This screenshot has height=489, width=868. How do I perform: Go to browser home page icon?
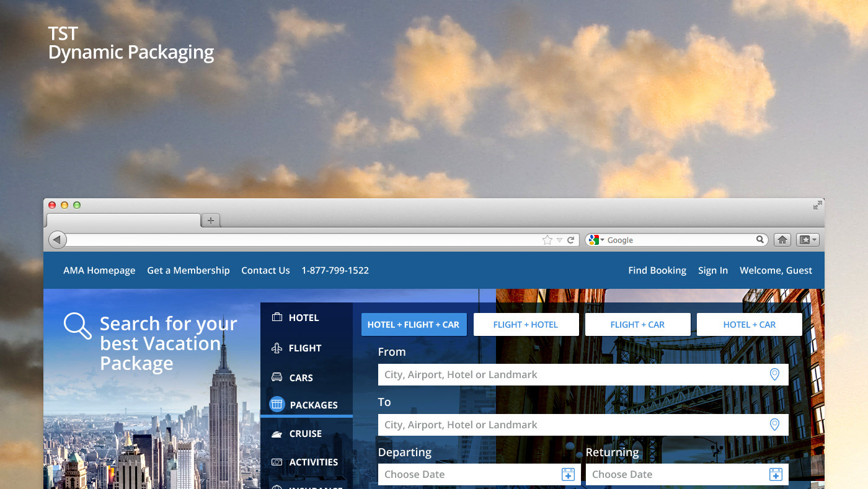[782, 240]
